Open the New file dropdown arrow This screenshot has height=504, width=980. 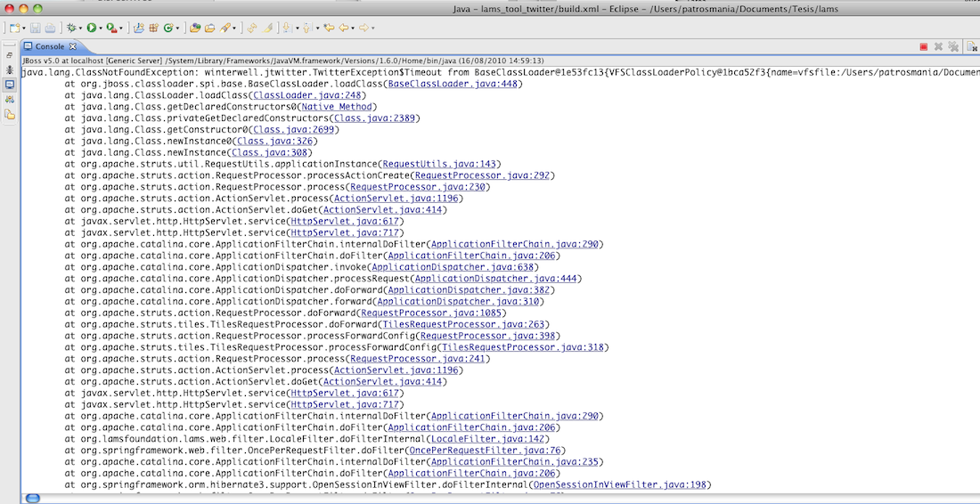[x=23, y=28]
